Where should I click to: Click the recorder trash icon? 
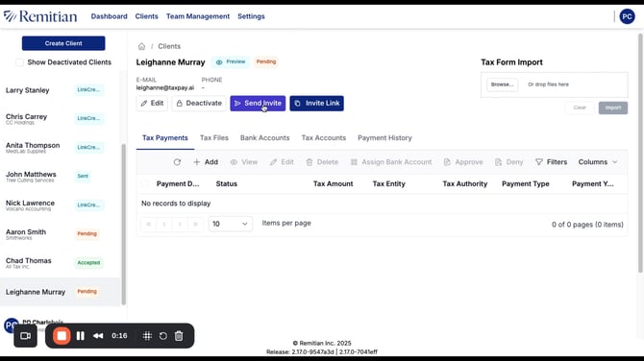tap(179, 336)
